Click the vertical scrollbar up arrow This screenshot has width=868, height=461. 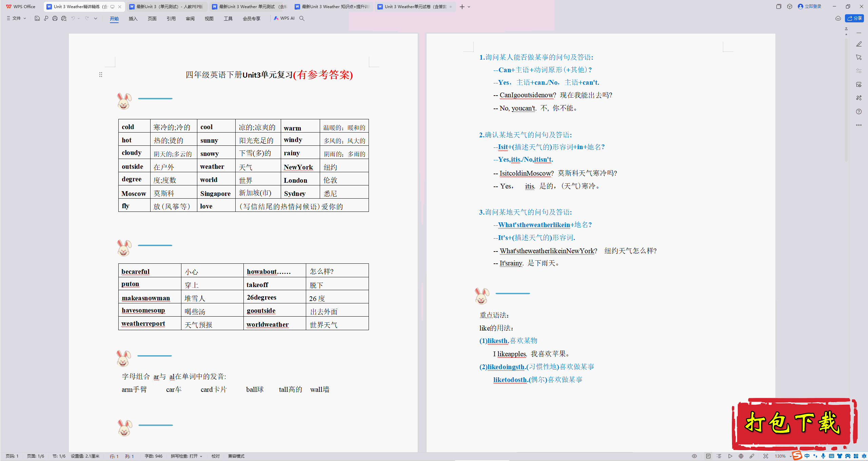846,34
